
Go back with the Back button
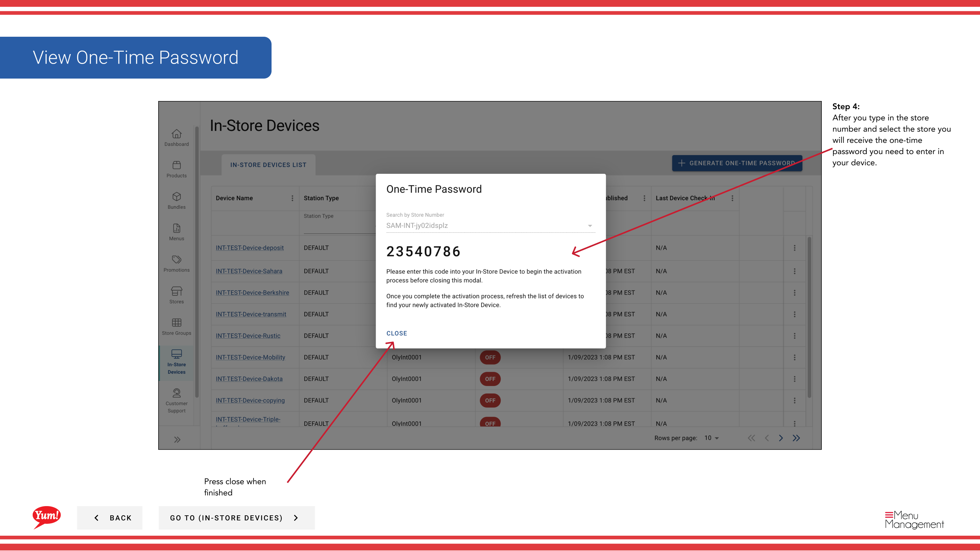click(110, 518)
